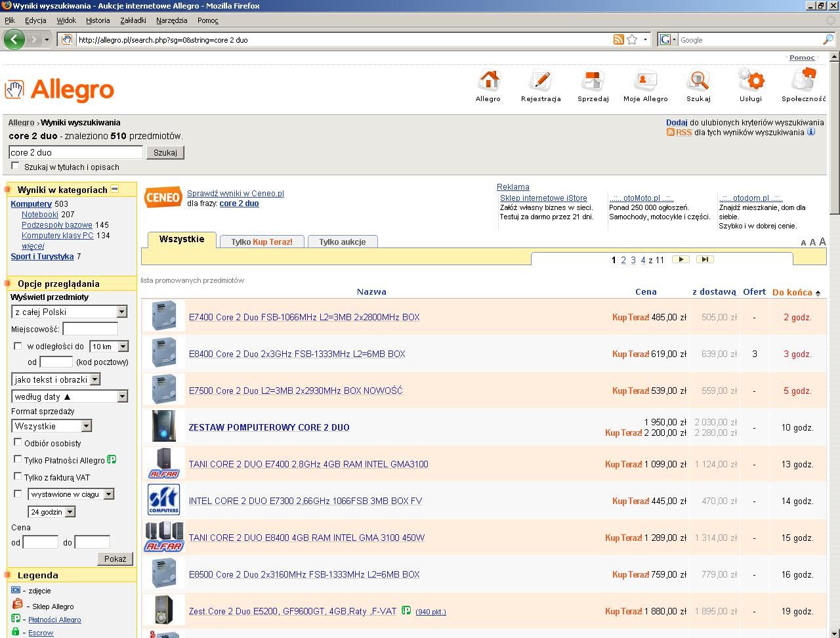Jump to the last results page arrow
This screenshot has width=840, height=638.
[x=705, y=259]
